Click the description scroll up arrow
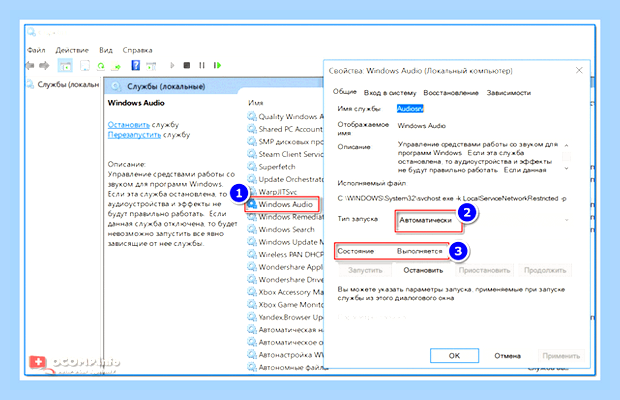620x400 pixels. (566, 145)
